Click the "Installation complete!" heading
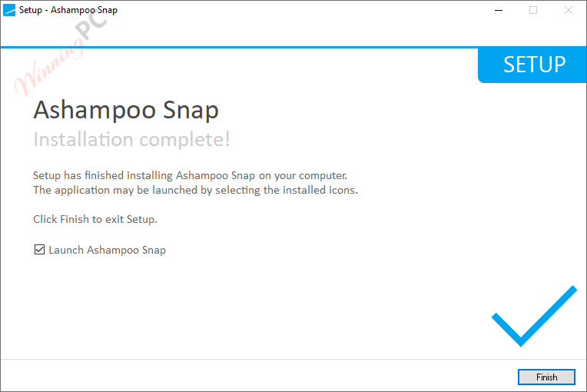Screen dimensions: 587x392 (131, 139)
